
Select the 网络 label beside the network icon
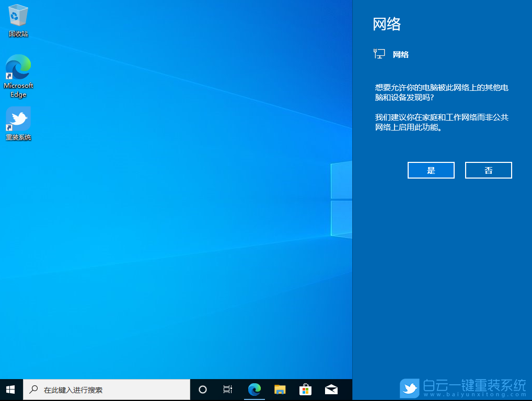[x=401, y=54]
